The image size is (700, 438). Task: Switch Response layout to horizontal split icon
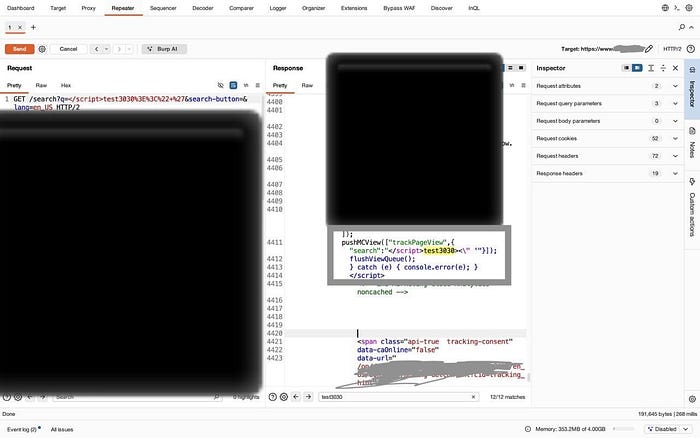[x=510, y=68]
